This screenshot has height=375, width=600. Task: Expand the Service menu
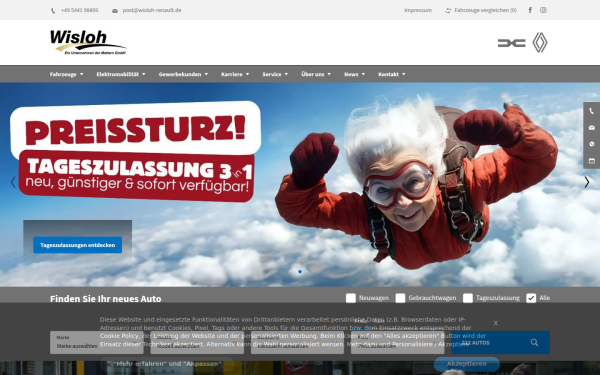pyautogui.click(x=275, y=74)
